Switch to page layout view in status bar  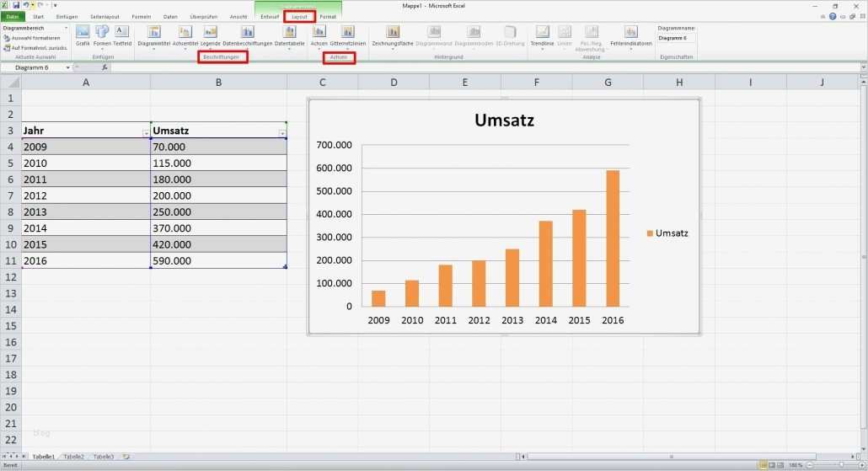click(x=772, y=465)
